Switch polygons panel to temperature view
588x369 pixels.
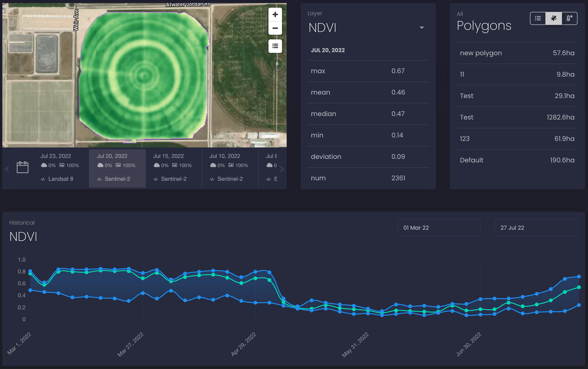click(569, 18)
